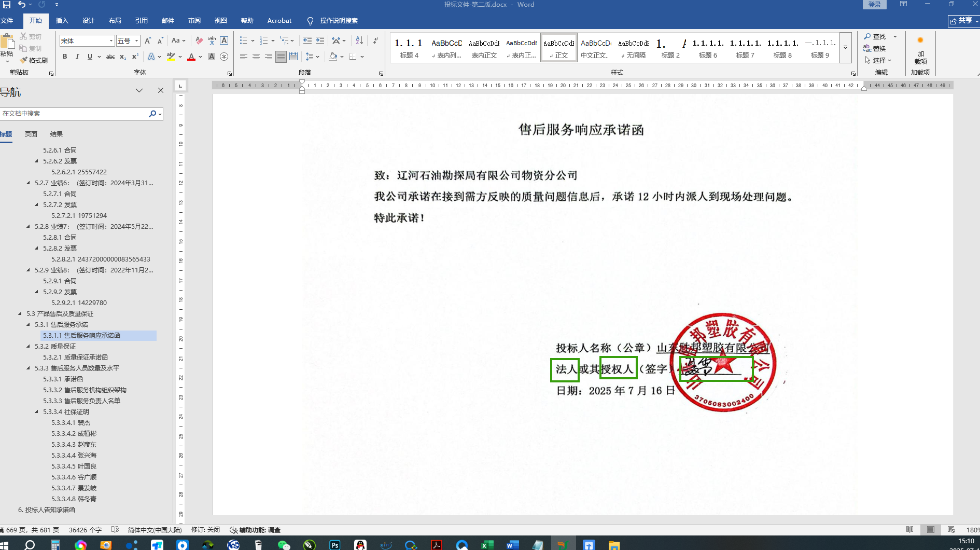Save the document from the quick access toolbar

[x=7, y=5]
